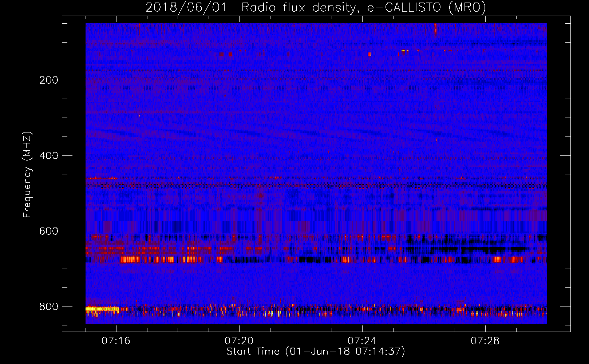Screen dimensions: 589x364
Task: Click the '07:16' time tick label
Action: (116, 341)
